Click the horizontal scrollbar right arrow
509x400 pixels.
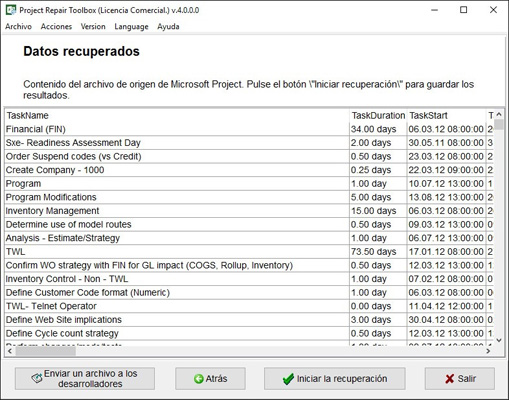488,351
